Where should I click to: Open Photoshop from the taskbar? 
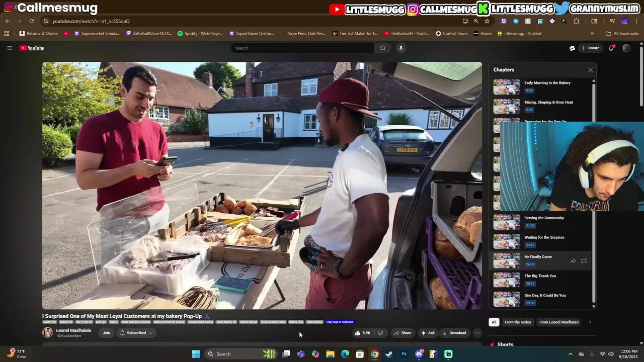tap(404, 354)
